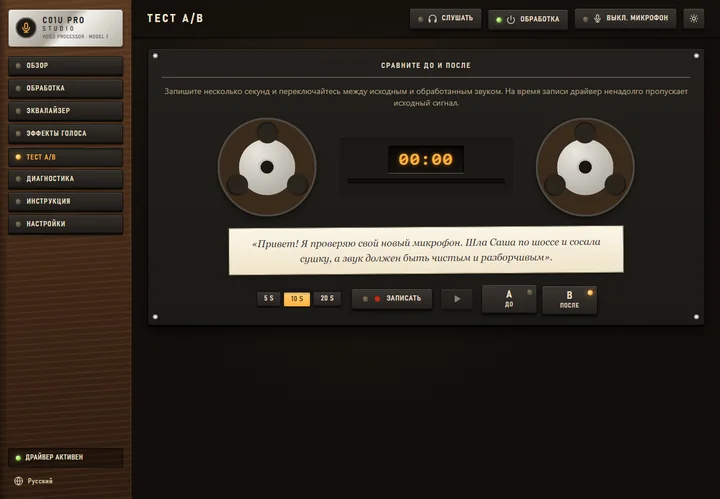720x499 pixels.
Task: Click the Тест A/B page title
Action: point(175,18)
